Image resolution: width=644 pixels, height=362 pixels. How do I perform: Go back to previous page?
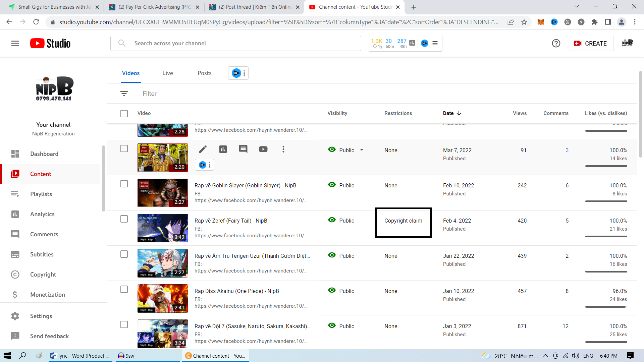(9, 22)
